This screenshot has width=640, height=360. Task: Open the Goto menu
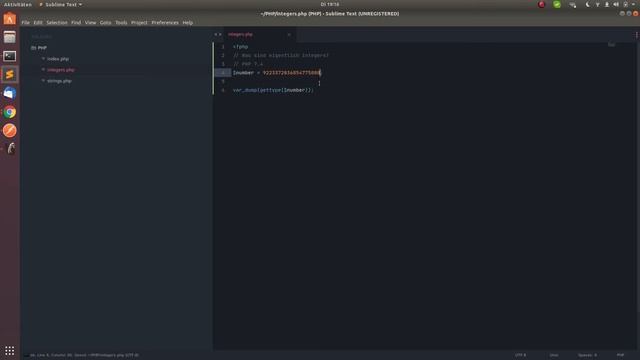(105, 22)
